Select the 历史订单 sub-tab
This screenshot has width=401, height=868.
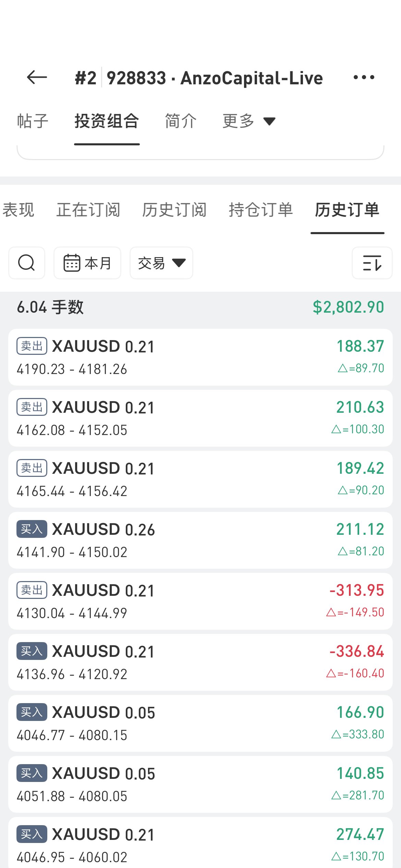pos(347,209)
